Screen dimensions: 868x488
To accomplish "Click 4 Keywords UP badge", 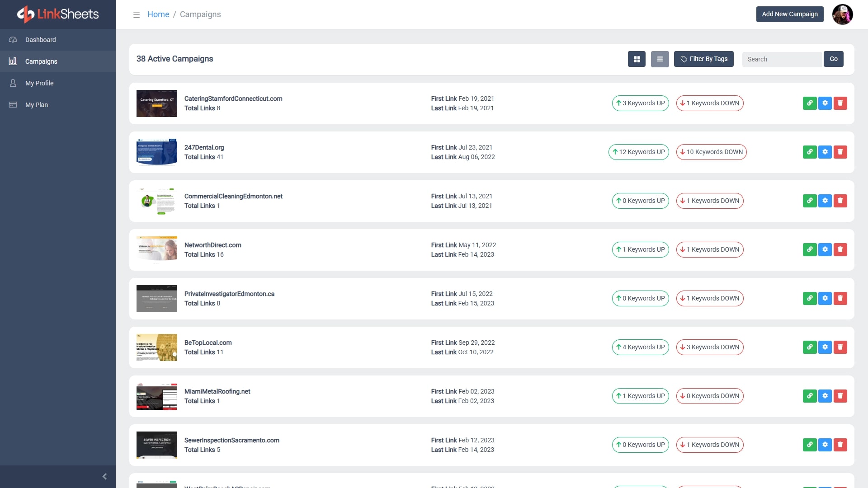I will tap(640, 347).
